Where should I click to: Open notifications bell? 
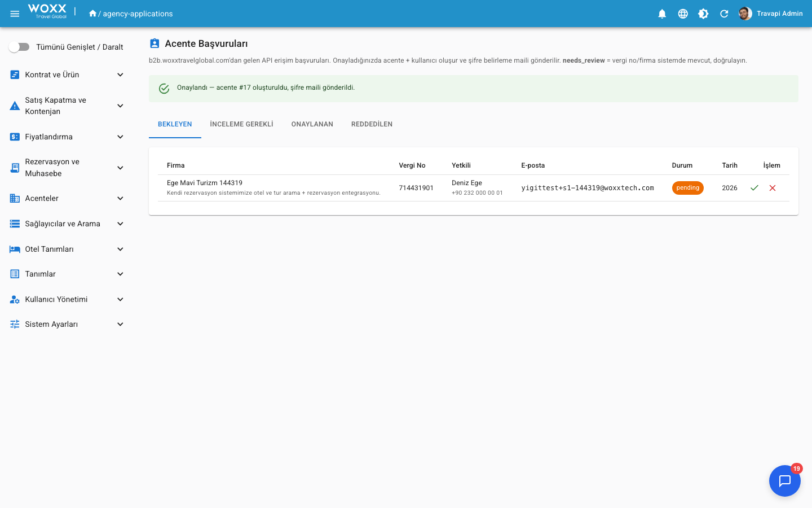coord(662,14)
